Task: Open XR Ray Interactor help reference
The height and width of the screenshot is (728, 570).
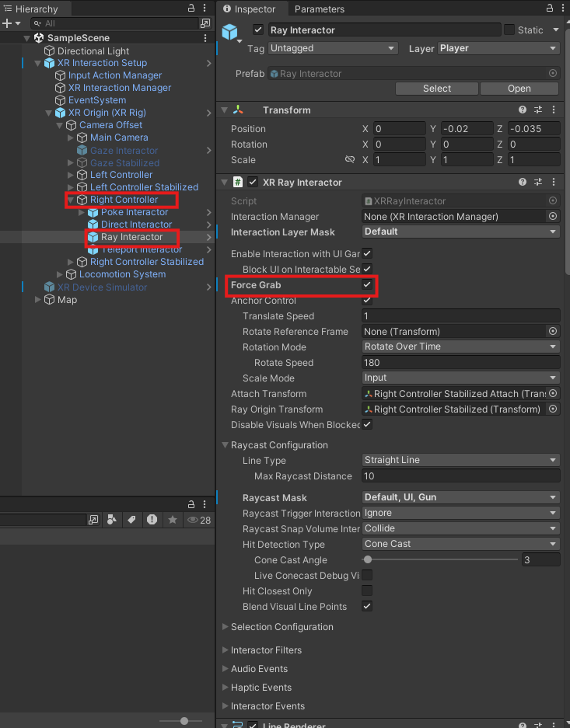Action: (x=523, y=182)
